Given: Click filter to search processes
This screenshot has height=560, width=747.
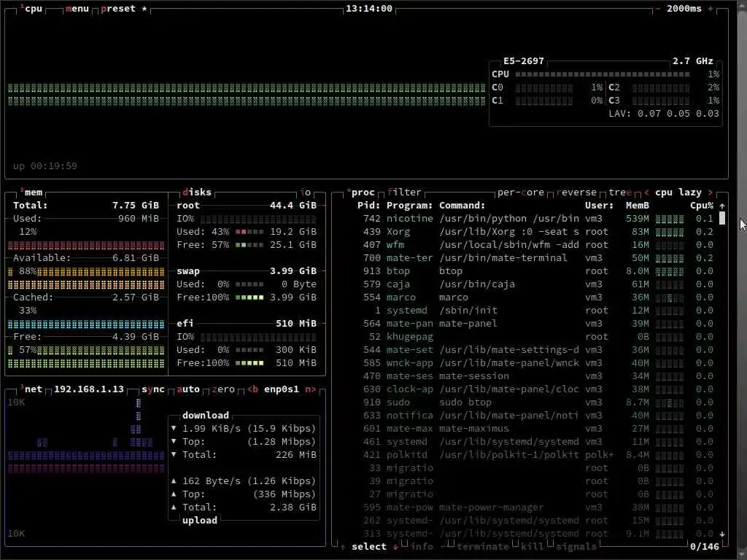Looking at the screenshot, I should tap(404, 192).
